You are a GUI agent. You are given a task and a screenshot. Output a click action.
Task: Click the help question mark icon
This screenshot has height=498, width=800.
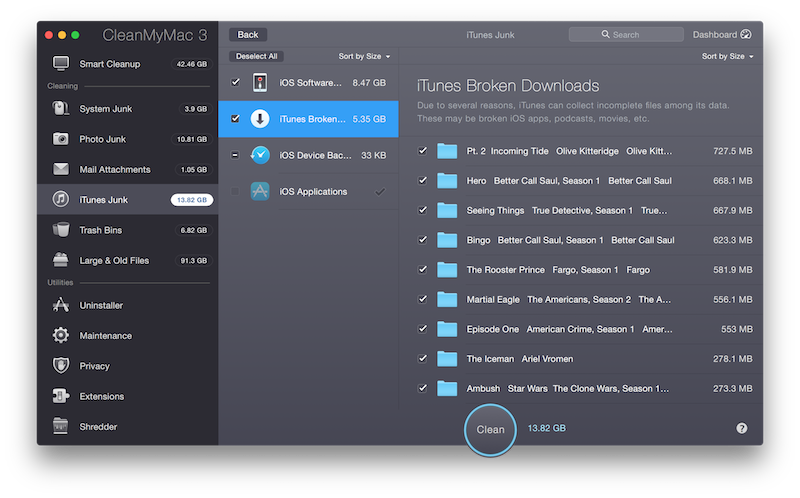pos(742,428)
